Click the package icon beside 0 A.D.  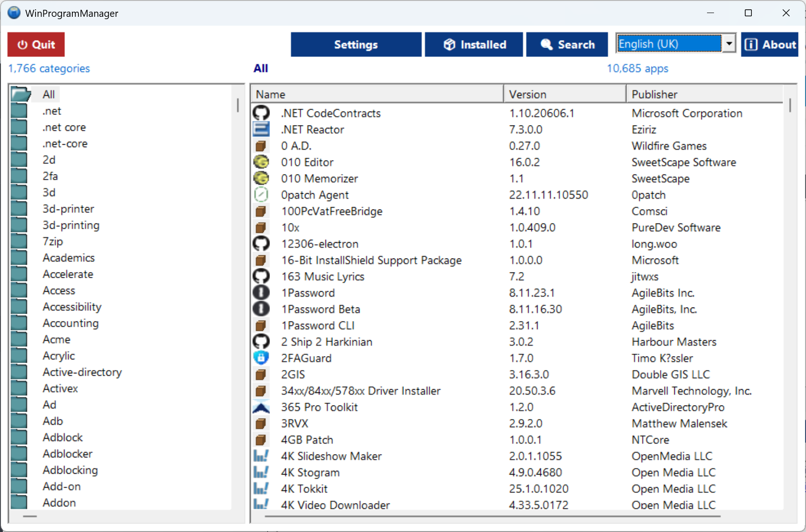click(261, 146)
